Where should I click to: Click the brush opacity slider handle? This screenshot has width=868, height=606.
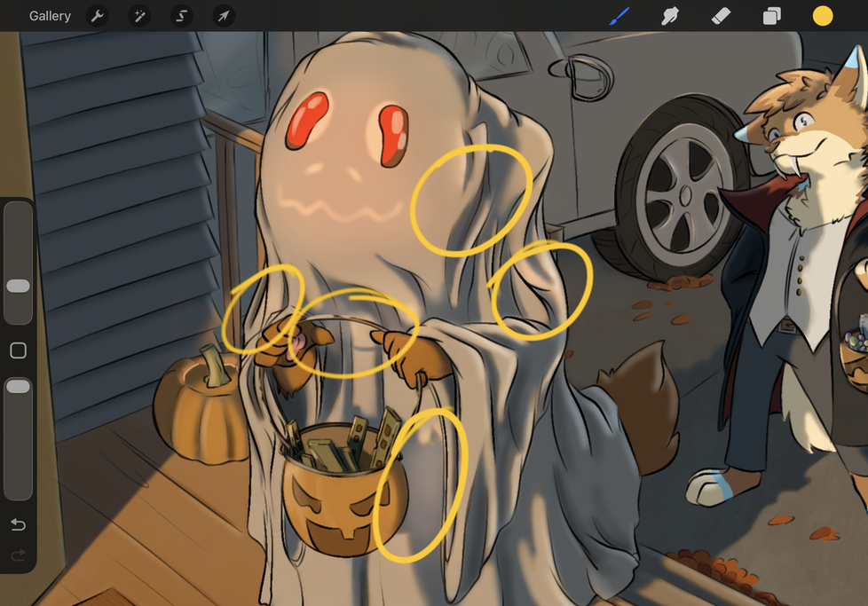pos(18,388)
